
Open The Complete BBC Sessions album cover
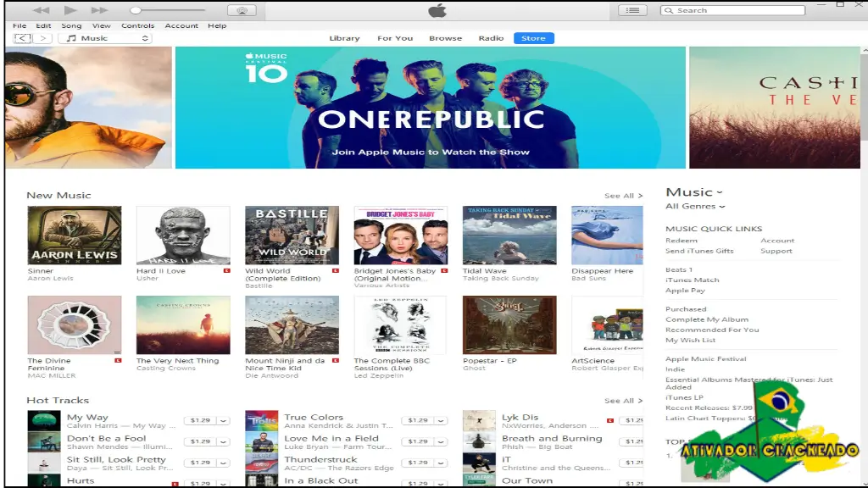(400, 324)
